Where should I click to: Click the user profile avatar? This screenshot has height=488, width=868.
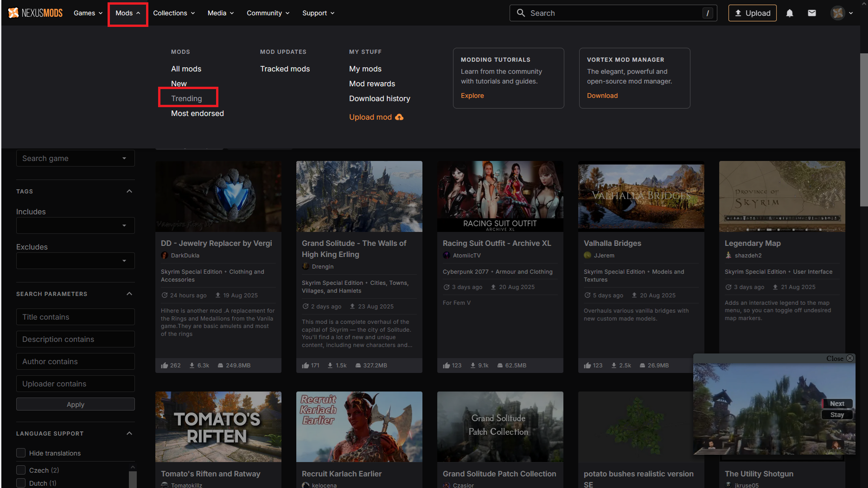point(837,13)
